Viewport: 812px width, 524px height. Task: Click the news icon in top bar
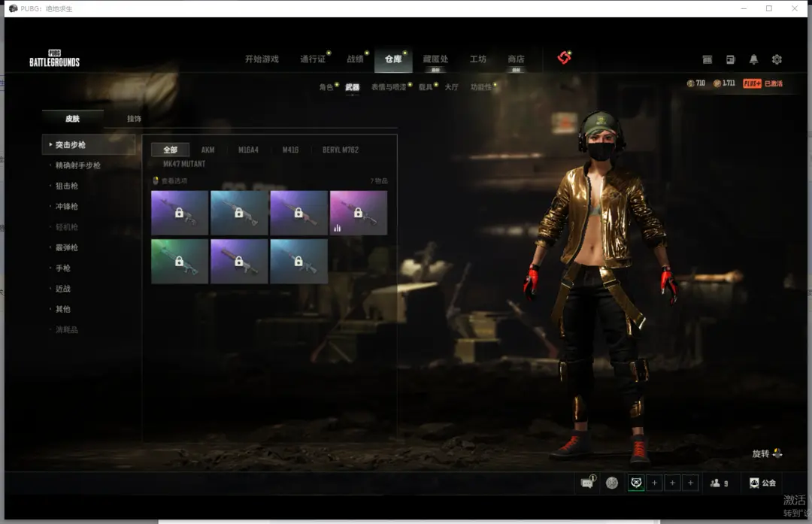(x=729, y=59)
